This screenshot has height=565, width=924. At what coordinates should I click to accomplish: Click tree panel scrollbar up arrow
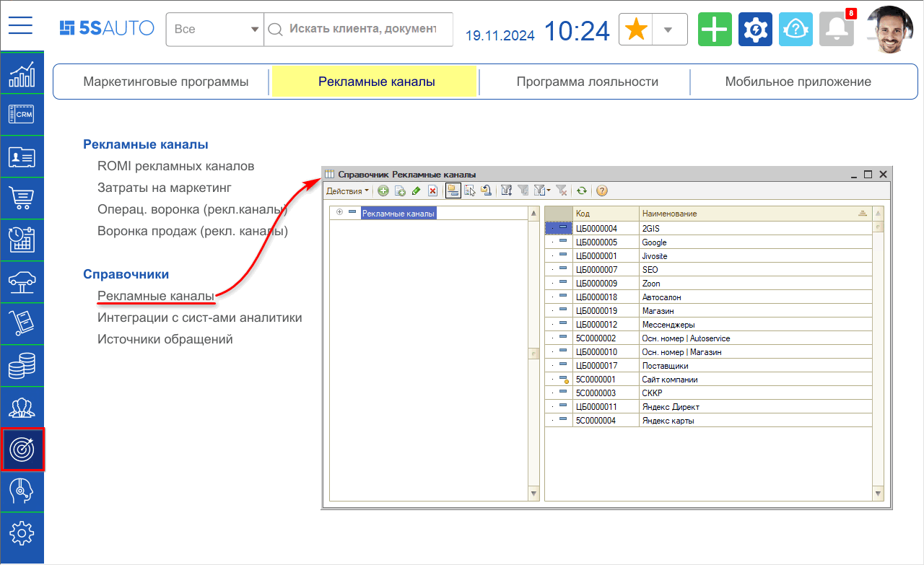coord(534,214)
